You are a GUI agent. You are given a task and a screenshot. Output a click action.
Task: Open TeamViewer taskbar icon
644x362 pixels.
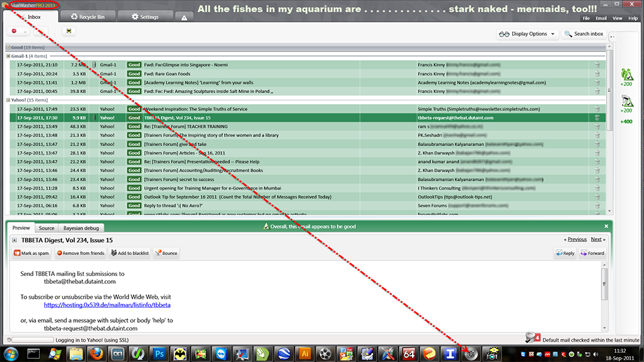(221, 354)
